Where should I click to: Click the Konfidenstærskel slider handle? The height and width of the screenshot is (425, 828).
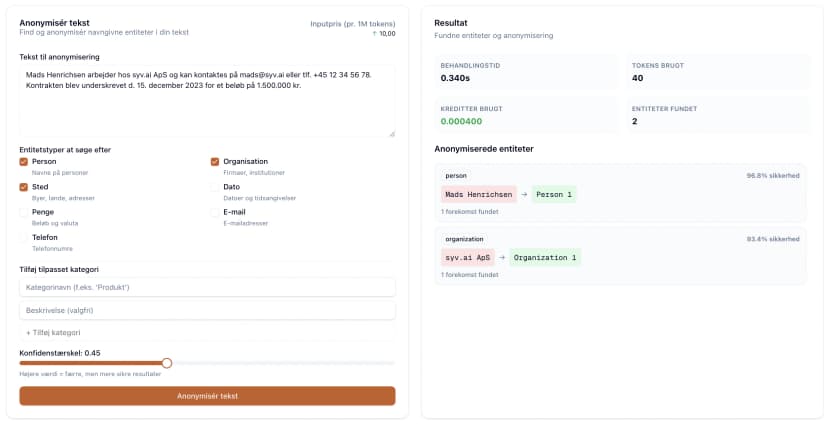coord(167,363)
